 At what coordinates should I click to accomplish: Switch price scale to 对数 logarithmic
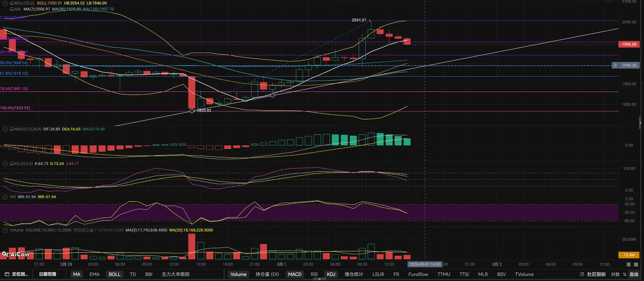(615, 274)
